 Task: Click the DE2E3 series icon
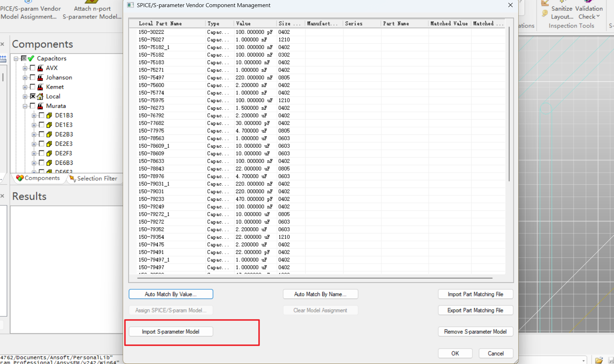(49, 144)
